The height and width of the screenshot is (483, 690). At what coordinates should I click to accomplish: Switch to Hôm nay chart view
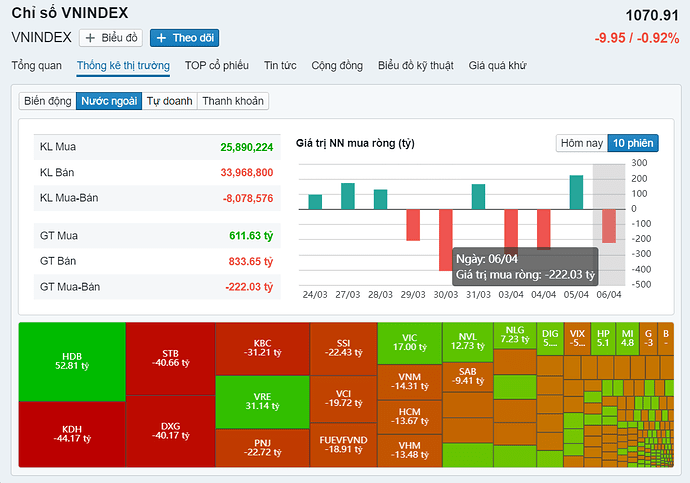pos(581,143)
